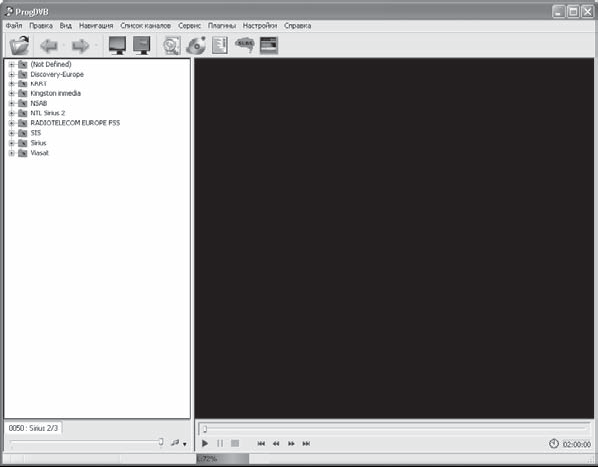Click the first monitor display icon
Screen dimensions: 598x467
click(x=117, y=45)
